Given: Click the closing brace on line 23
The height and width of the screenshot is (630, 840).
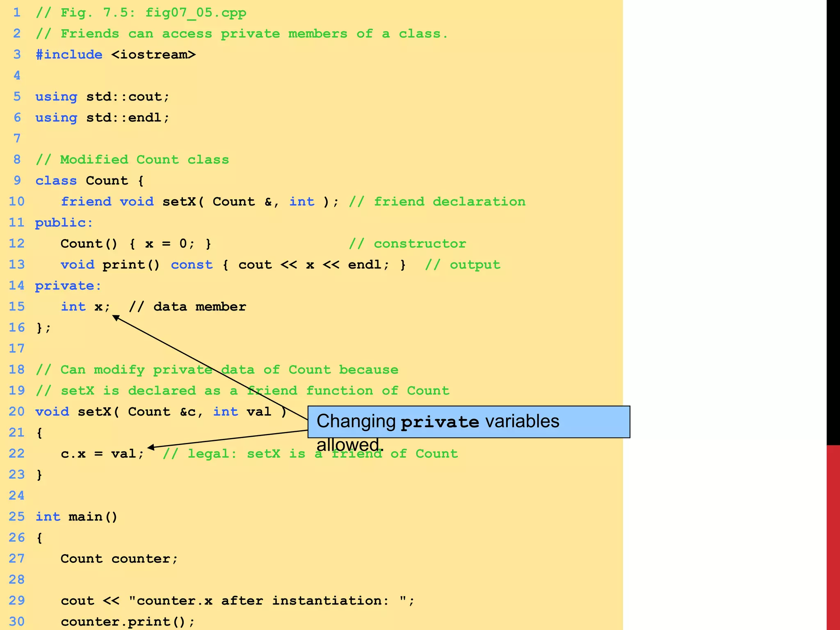Looking at the screenshot, I should pos(39,475).
